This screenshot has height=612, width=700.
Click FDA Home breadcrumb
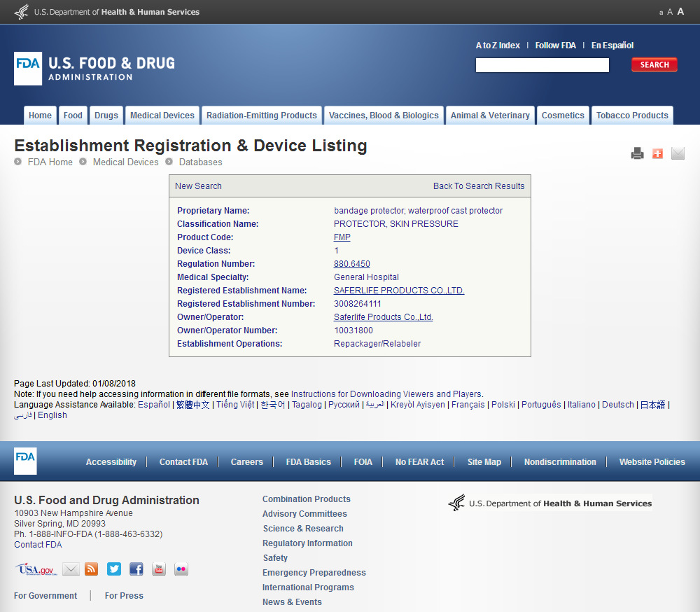50,162
